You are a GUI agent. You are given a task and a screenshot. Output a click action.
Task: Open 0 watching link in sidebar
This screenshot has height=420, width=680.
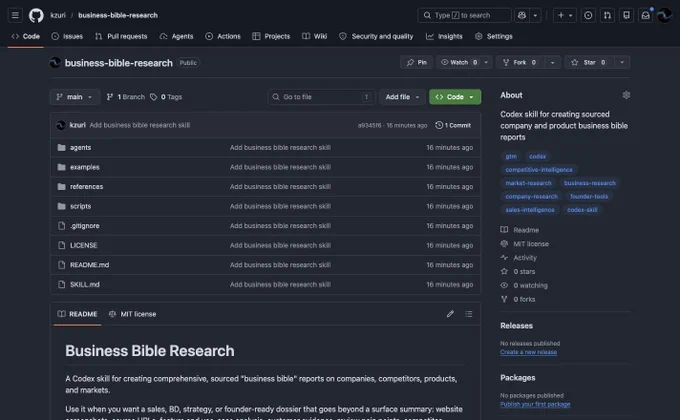524,285
